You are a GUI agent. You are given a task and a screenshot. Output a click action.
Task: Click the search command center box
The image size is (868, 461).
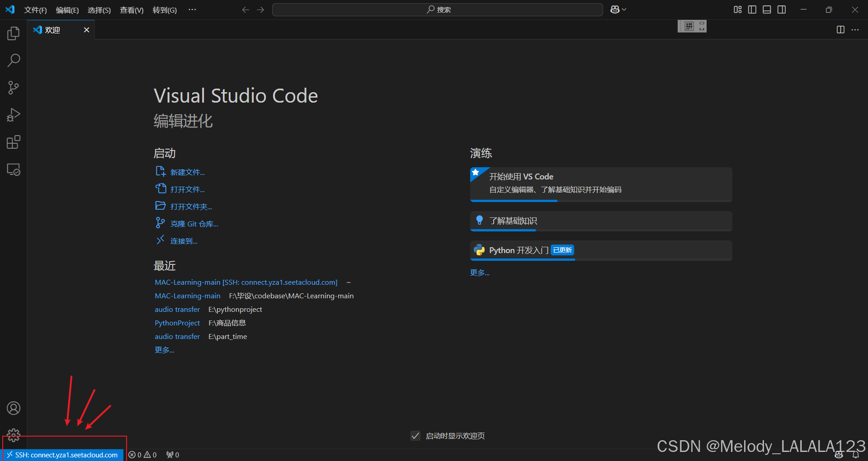437,9
